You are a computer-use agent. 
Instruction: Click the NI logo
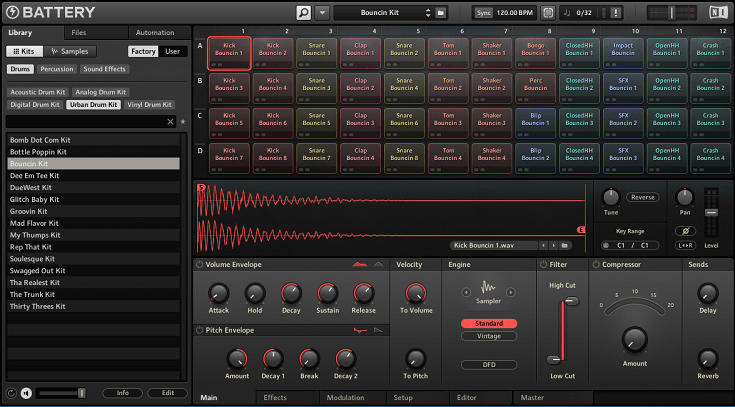(719, 13)
